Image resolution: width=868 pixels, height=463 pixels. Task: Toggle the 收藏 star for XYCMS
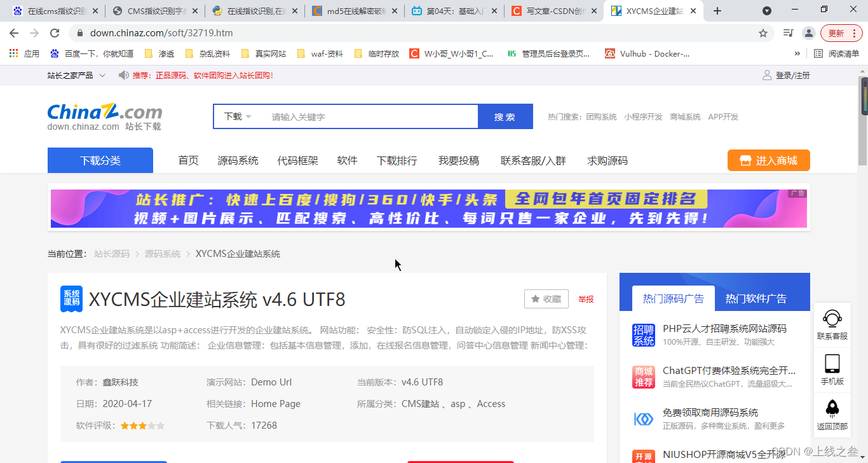[x=545, y=298]
